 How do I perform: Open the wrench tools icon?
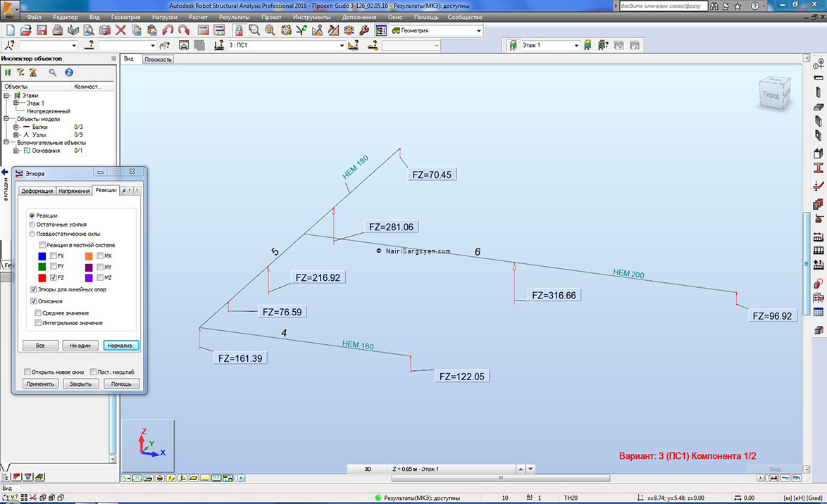tap(364, 30)
